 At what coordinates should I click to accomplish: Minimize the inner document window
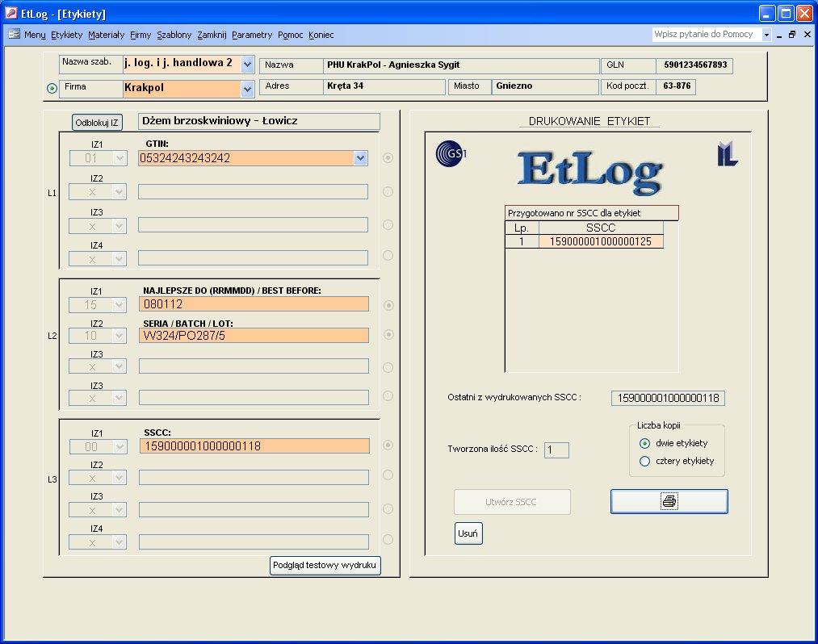pos(779,35)
